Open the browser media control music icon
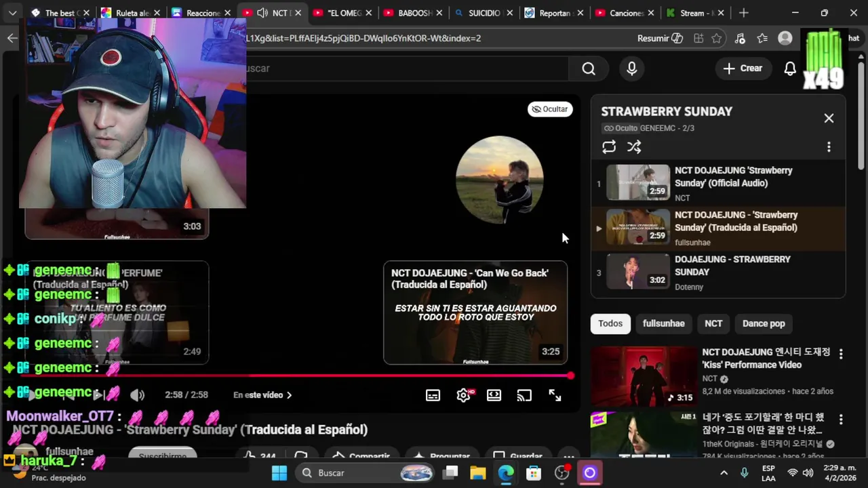The image size is (868, 488). [x=740, y=39]
